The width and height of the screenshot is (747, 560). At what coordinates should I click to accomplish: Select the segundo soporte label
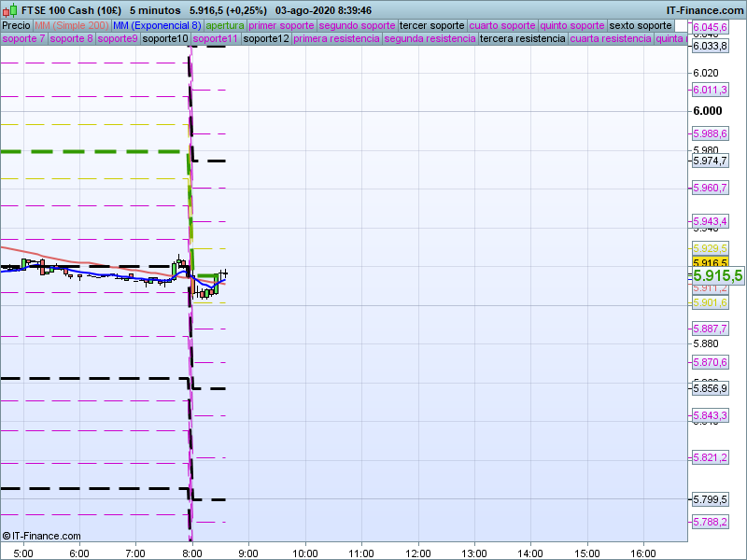358,25
